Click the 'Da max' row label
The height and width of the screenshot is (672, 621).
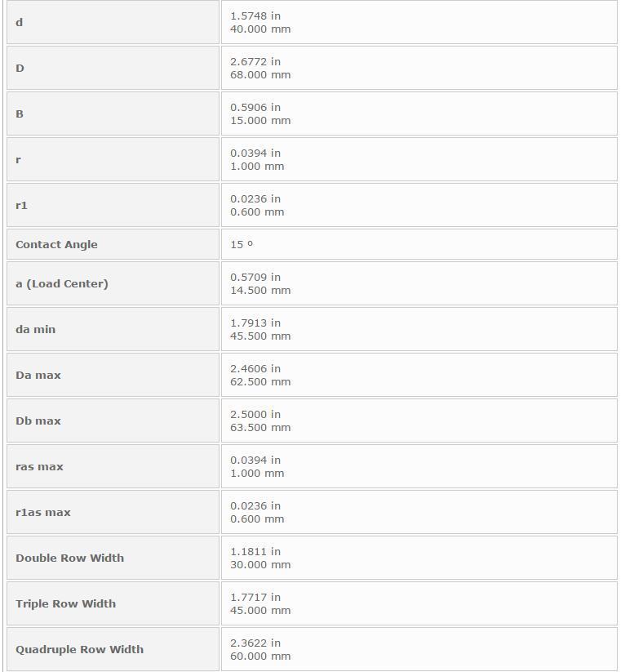click(x=38, y=375)
